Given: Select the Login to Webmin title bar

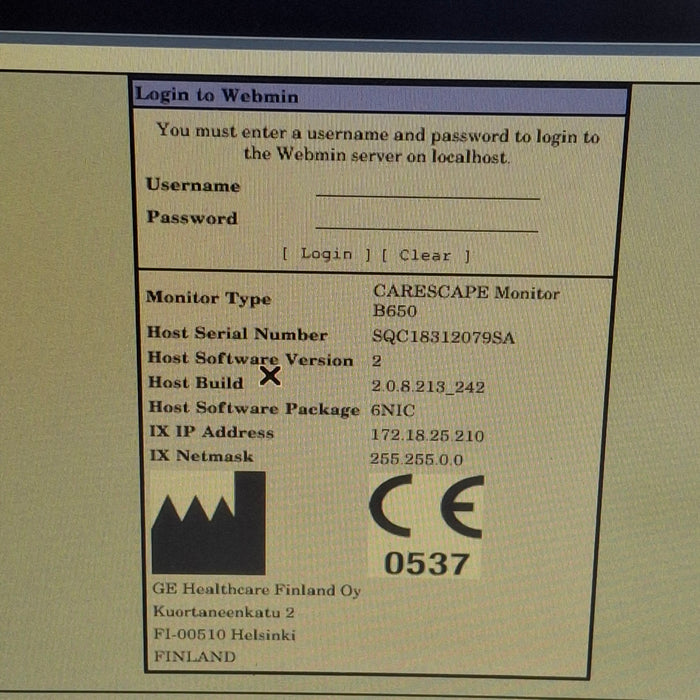Looking at the screenshot, I should [x=380, y=98].
